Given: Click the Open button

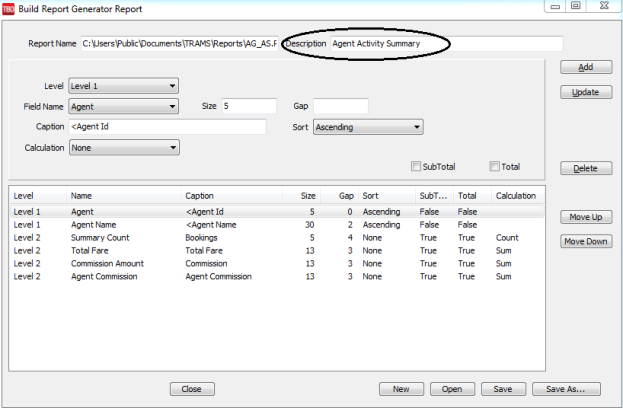Looking at the screenshot, I should click(452, 389).
